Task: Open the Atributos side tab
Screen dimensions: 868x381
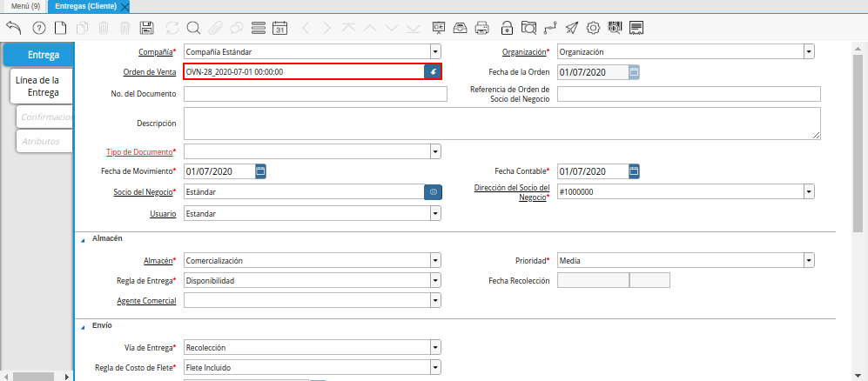Action: click(45, 141)
